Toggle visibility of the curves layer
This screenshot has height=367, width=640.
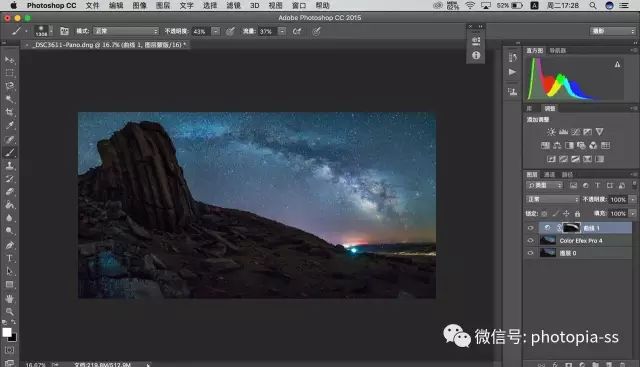[x=530, y=228]
